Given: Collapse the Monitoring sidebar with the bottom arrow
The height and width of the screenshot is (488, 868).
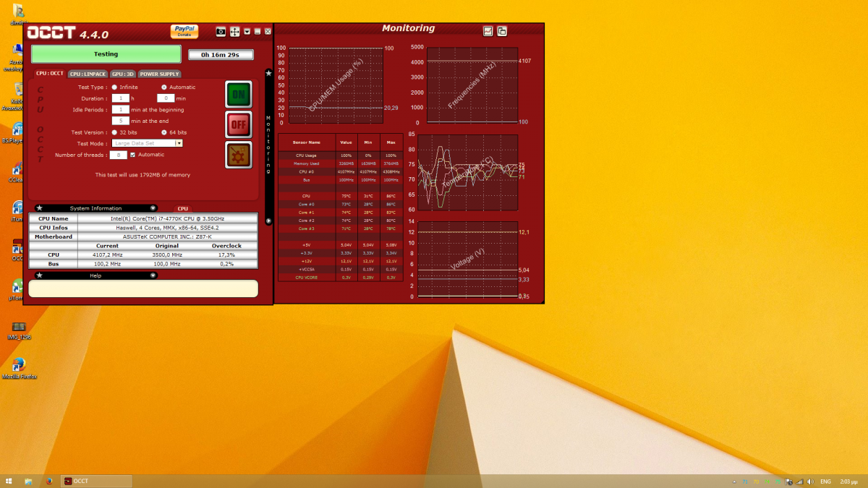Looking at the screenshot, I should tap(268, 221).
